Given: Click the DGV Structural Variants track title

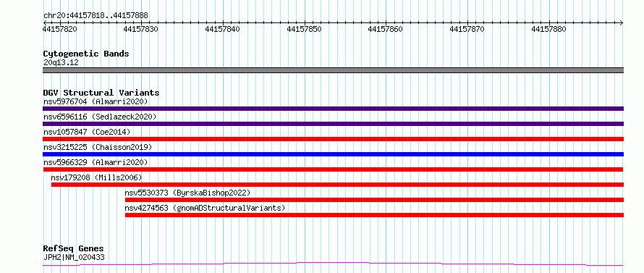Looking at the screenshot, I should [101, 93].
